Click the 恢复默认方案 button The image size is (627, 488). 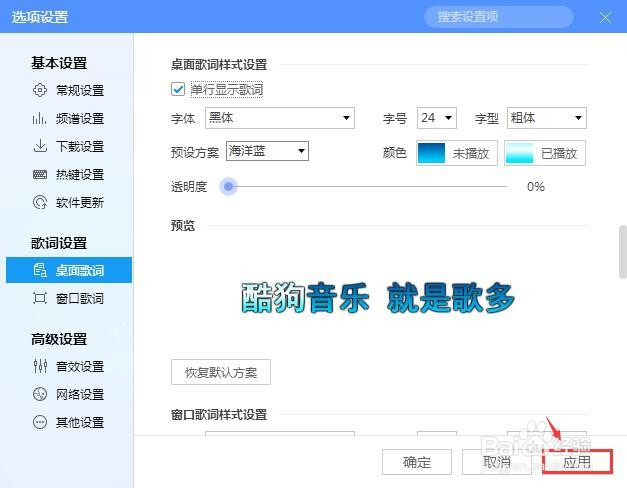click(221, 372)
